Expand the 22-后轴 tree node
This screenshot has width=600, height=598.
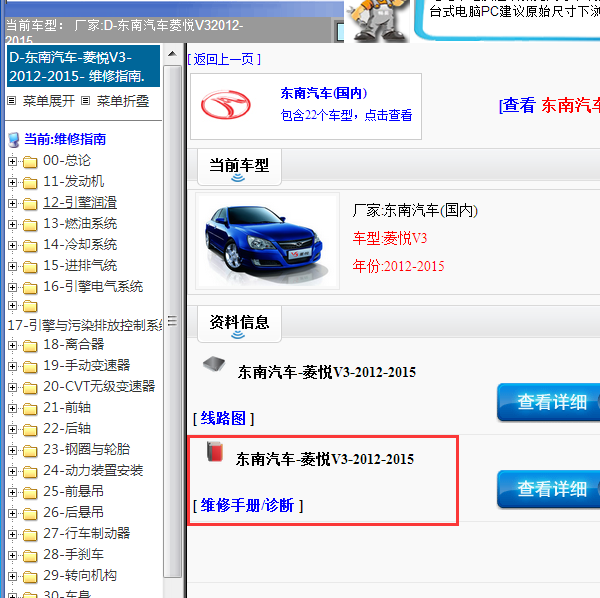coord(12,430)
